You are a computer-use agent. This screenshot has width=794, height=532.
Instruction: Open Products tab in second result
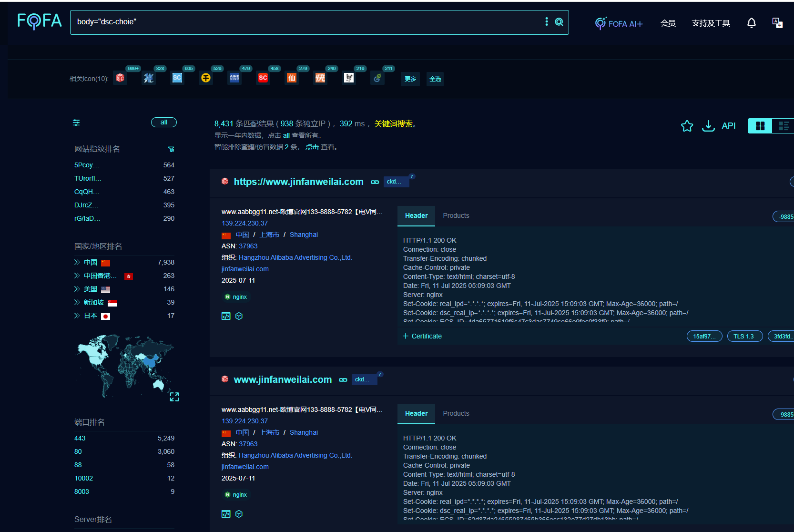click(456, 413)
